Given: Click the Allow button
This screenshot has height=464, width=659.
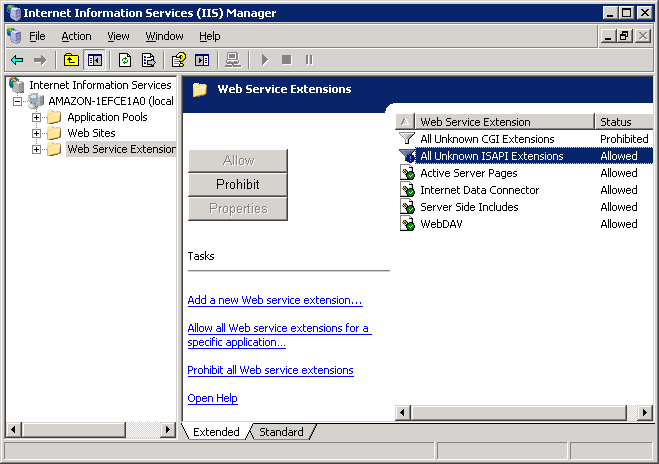Looking at the screenshot, I should 238,160.
